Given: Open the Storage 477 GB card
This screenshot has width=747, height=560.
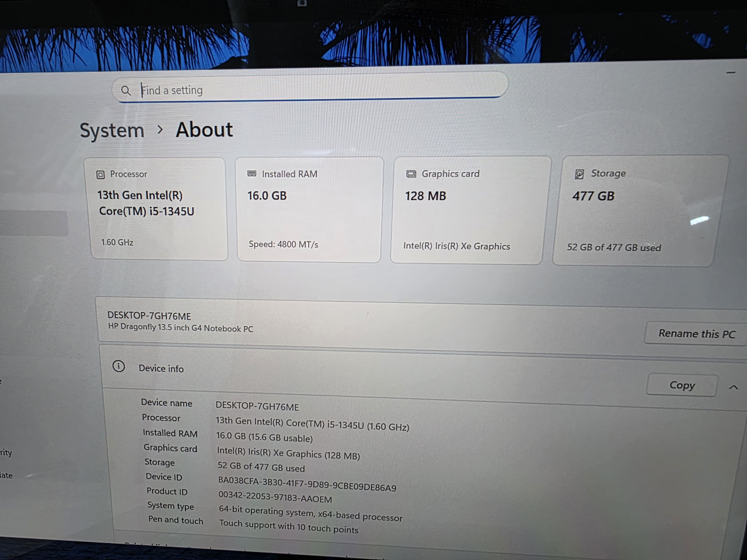Looking at the screenshot, I should point(640,211).
